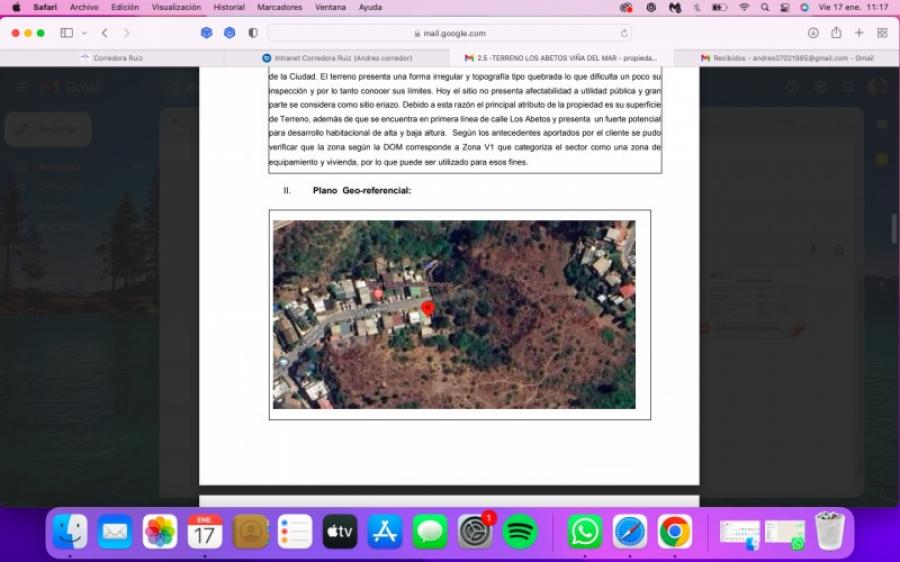Image resolution: width=900 pixels, height=562 pixels.
Task: Open the Marcadores menu
Action: point(280,7)
